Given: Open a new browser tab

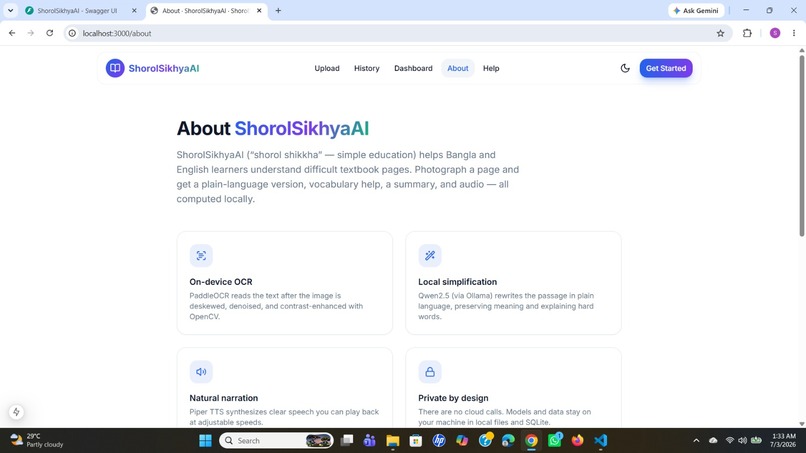Looking at the screenshot, I should tap(278, 10).
